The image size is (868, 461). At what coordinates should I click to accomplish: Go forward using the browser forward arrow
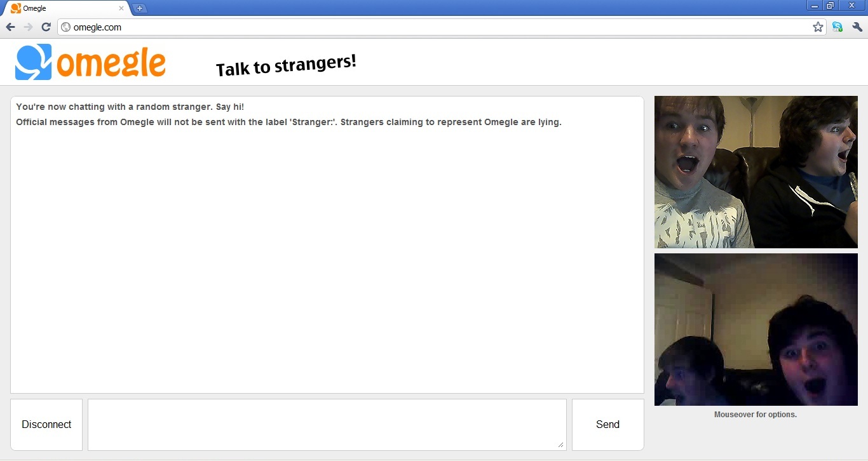click(28, 27)
